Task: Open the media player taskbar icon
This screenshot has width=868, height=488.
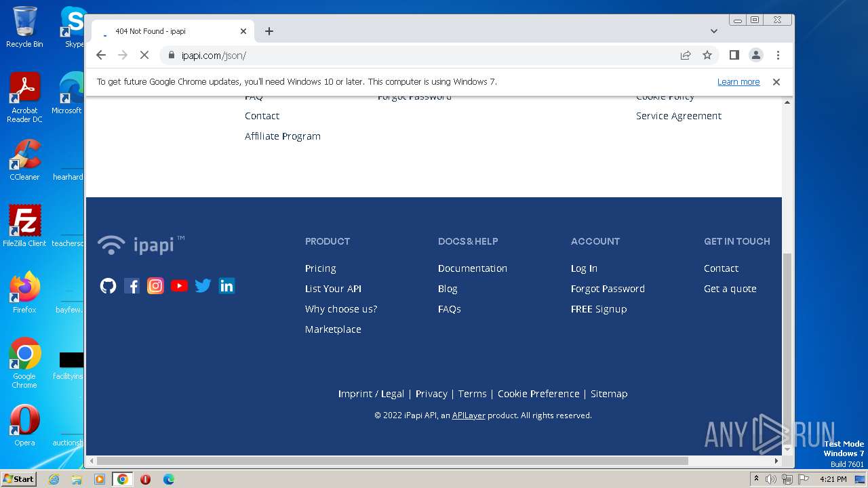Action: (100, 479)
